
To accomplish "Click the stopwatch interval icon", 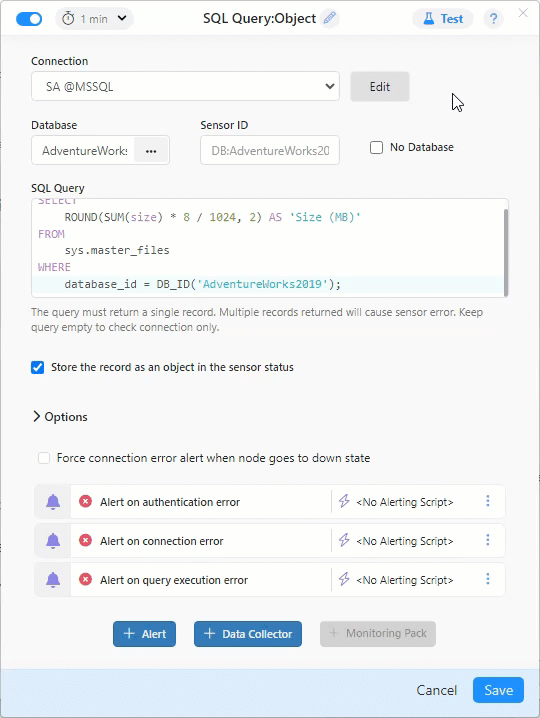I will [68, 19].
